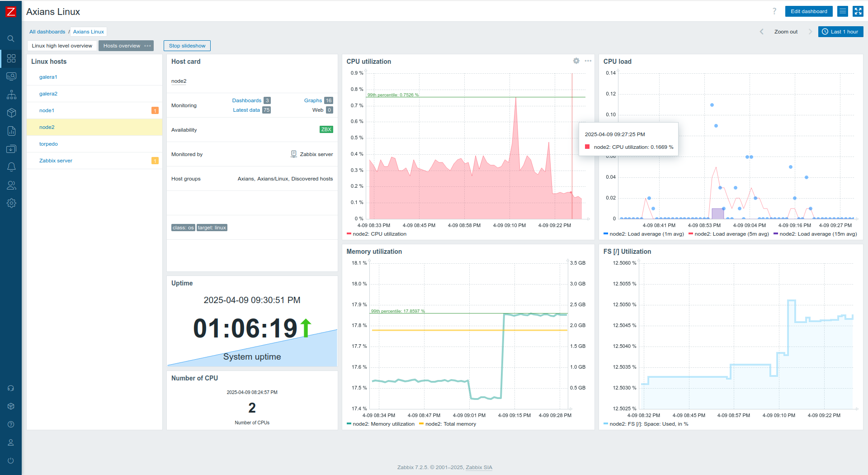868x475 pixels.
Task: Click the Sign out power icon
Action: (11, 461)
